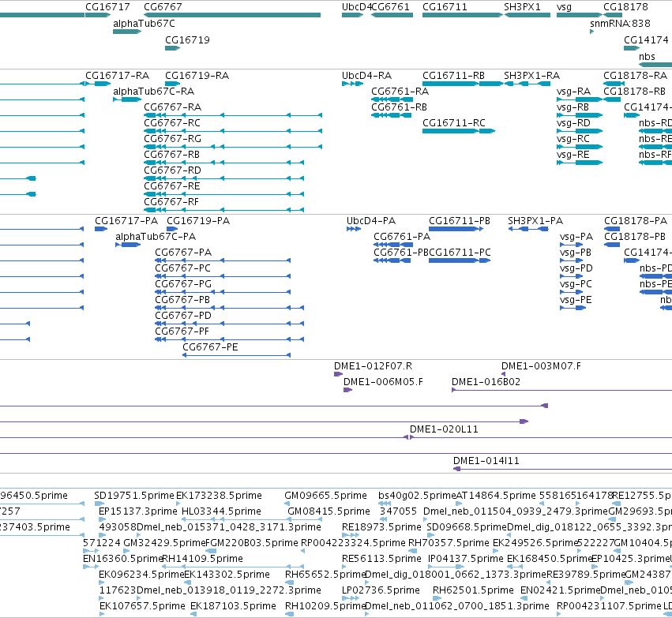The width and height of the screenshot is (672, 618).
Task: Click transcript CG6761-RB
Action: (x=400, y=107)
